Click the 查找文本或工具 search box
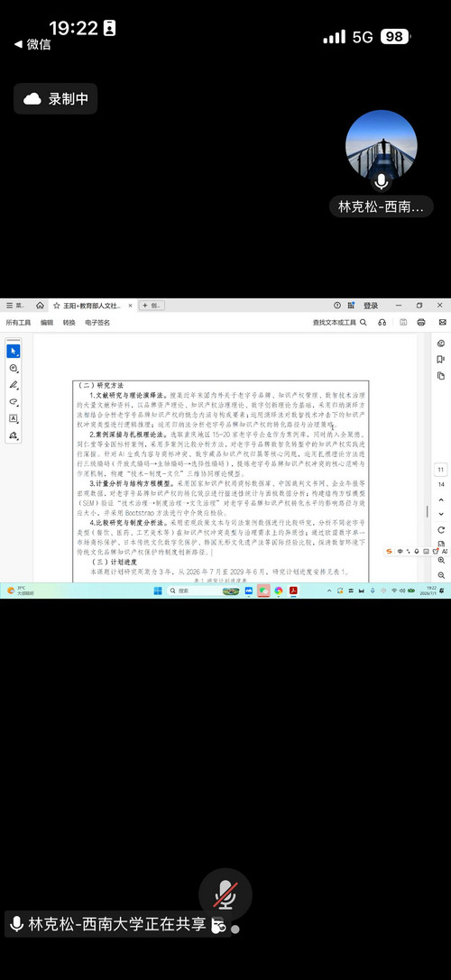The image size is (451, 980). pos(340,323)
